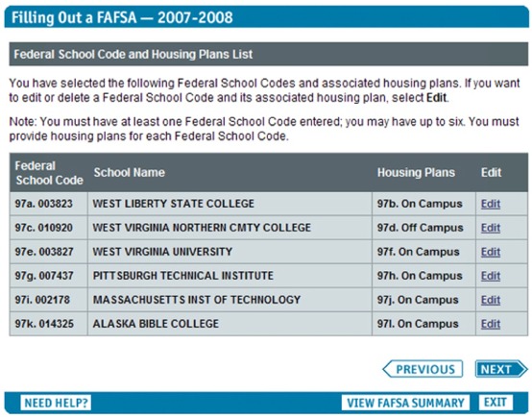Edit West Virginia Northern Cmty College entry
This screenshot has height=418, width=532.
coord(491,228)
